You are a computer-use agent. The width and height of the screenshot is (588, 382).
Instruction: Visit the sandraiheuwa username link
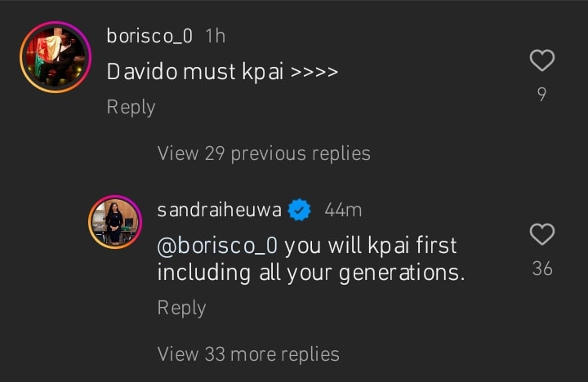click(x=219, y=210)
